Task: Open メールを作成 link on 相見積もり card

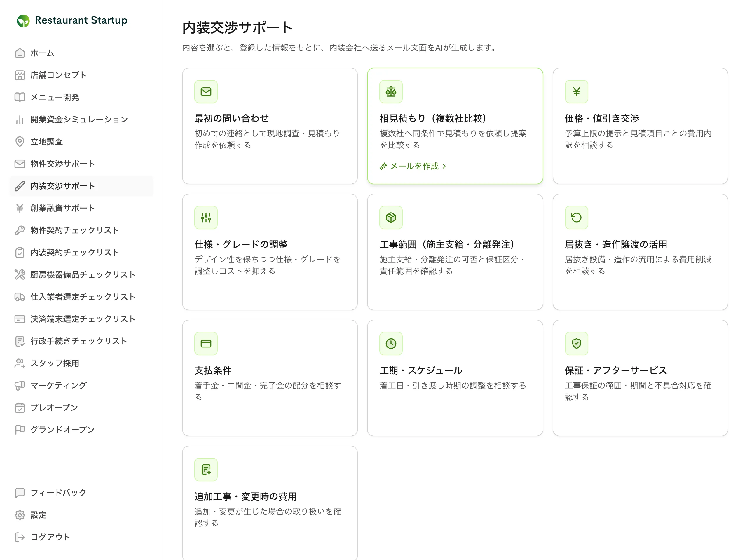Action: click(x=413, y=166)
